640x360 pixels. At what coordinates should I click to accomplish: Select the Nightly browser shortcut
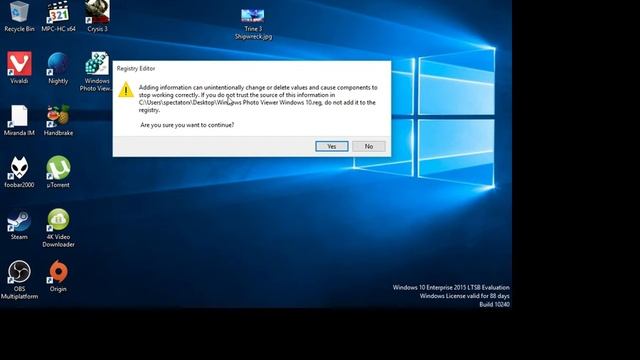[58, 68]
